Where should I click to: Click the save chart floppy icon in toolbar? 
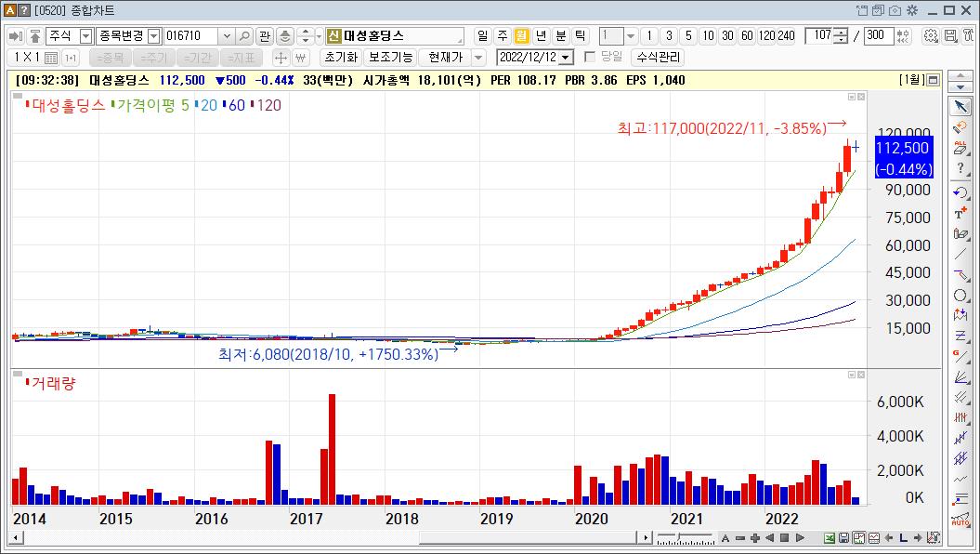950,36
